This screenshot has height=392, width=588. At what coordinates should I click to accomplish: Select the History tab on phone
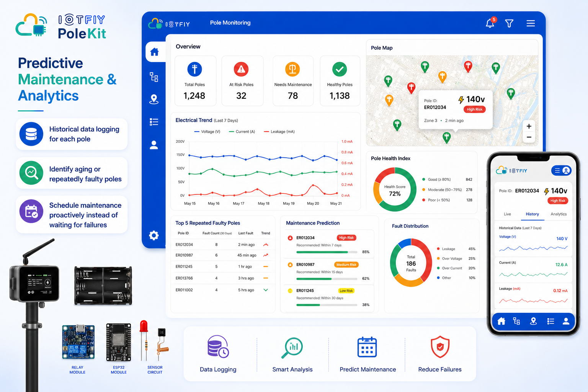(x=532, y=214)
